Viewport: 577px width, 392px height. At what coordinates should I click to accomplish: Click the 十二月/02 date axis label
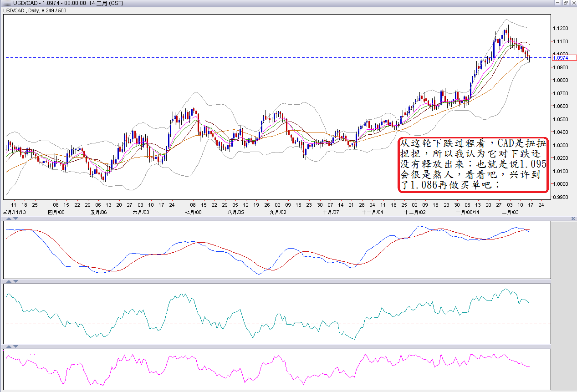pyautogui.click(x=415, y=212)
